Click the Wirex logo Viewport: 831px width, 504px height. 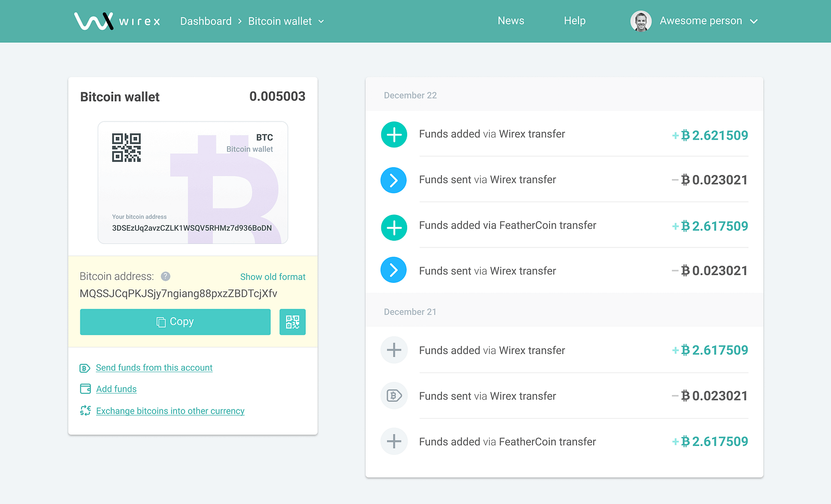[x=117, y=21]
